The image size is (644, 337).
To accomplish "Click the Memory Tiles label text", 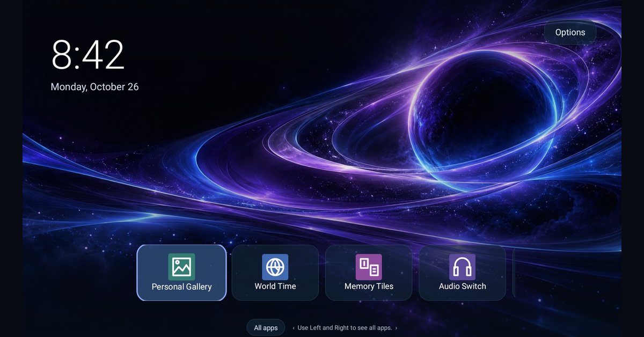I will pos(369,286).
